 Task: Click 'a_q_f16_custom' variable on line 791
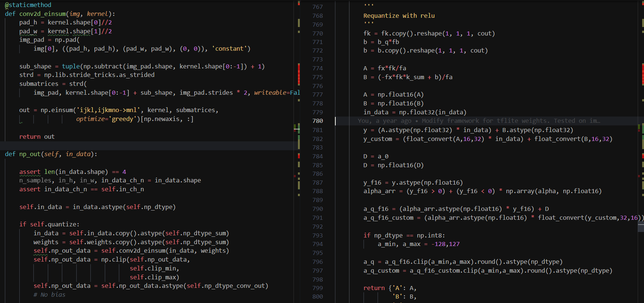click(x=388, y=218)
